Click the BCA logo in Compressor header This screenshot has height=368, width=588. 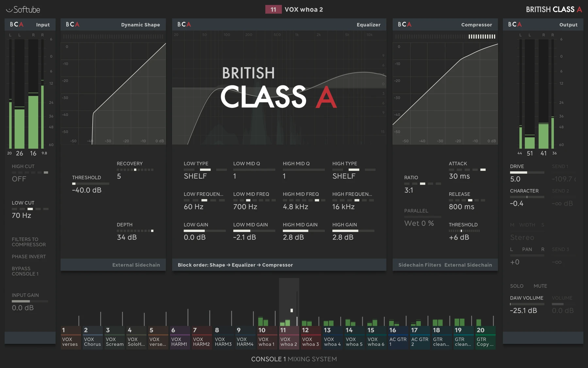coord(405,25)
